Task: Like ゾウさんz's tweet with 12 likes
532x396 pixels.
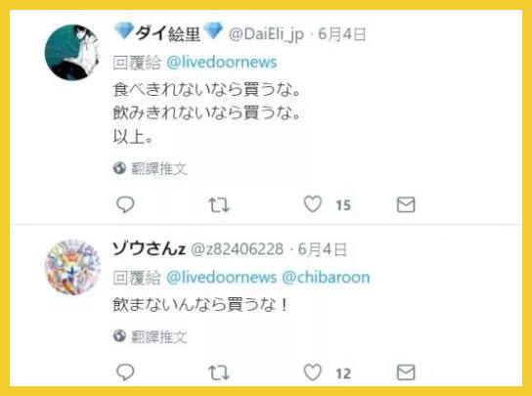Action: pos(313,373)
